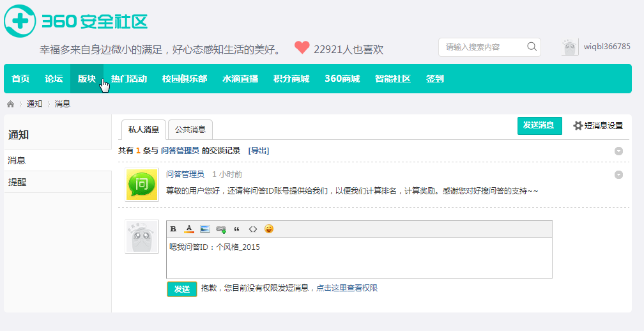Image resolution: width=644 pixels, height=331 pixels.
Task: Open the 点击这里查看权限 link
Action: (347, 288)
